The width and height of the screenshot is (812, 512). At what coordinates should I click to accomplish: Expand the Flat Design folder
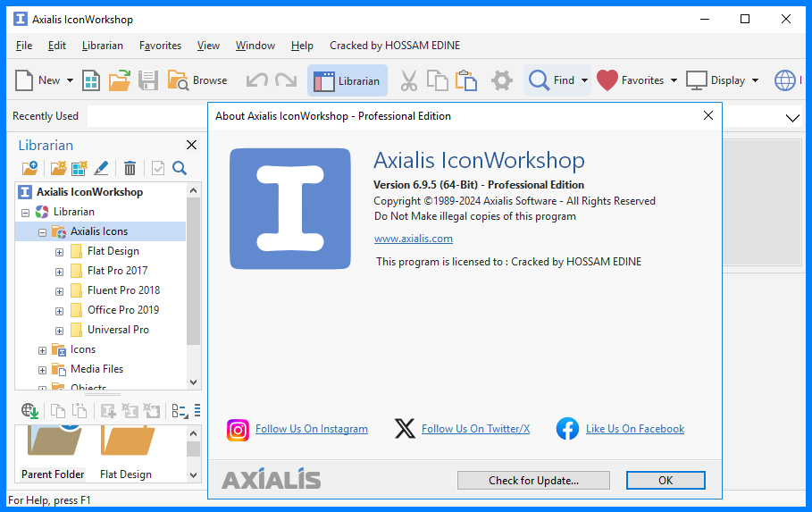coord(60,252)
